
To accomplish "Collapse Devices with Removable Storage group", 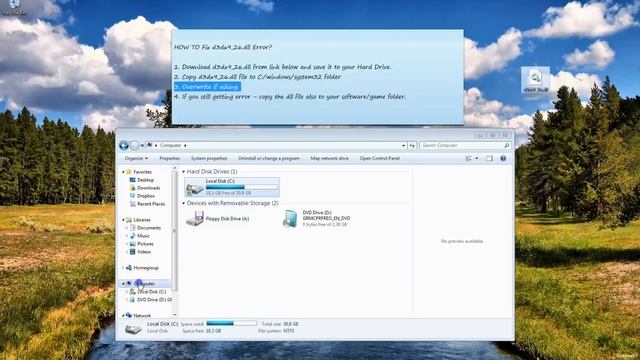I will [x=184, y=203].
